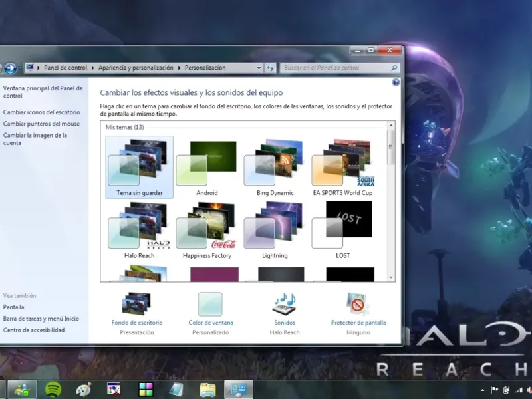
Task: Open the Protector de pantalla icon
Action: click(x=358, y=303)
